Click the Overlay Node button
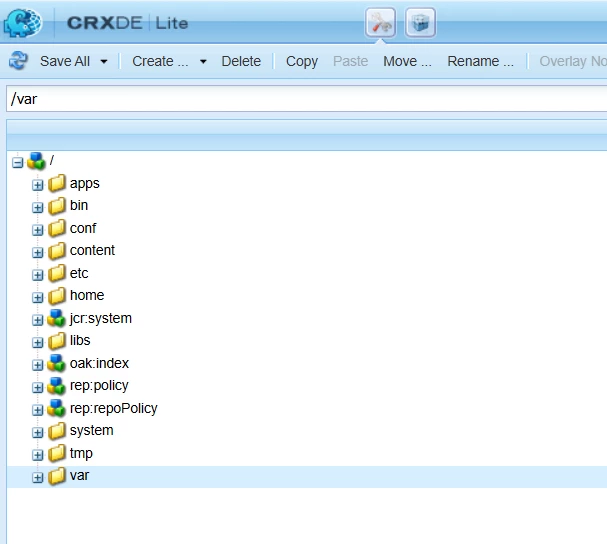607x544 pixels. click(573, 61)
